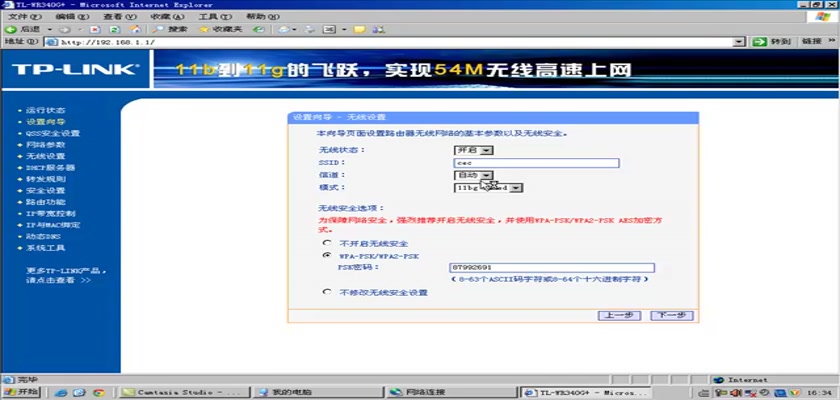The width and height of the screenshot is (840, 400).
Task: Click the Home page icon
Action: 136,29
